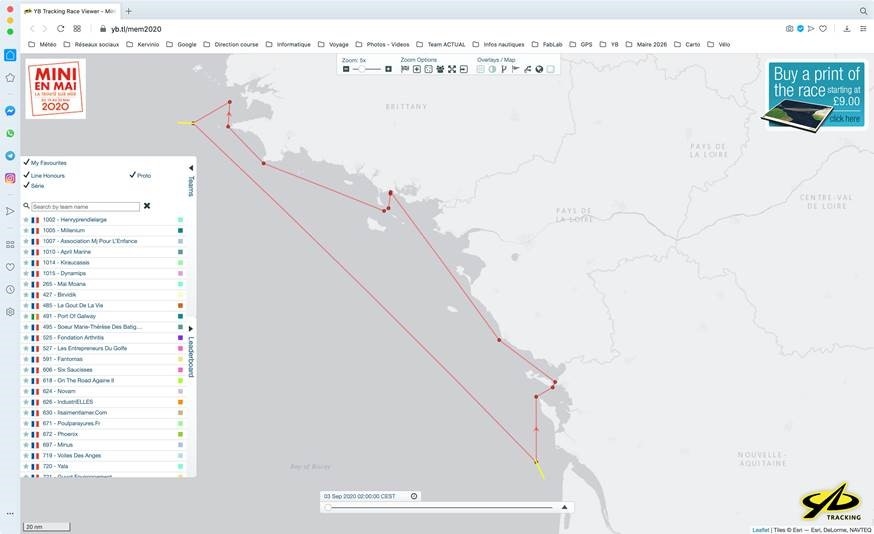Click the Buy a print advertisement
Viewport: 874px width, 534px height.
pos(814,95)
